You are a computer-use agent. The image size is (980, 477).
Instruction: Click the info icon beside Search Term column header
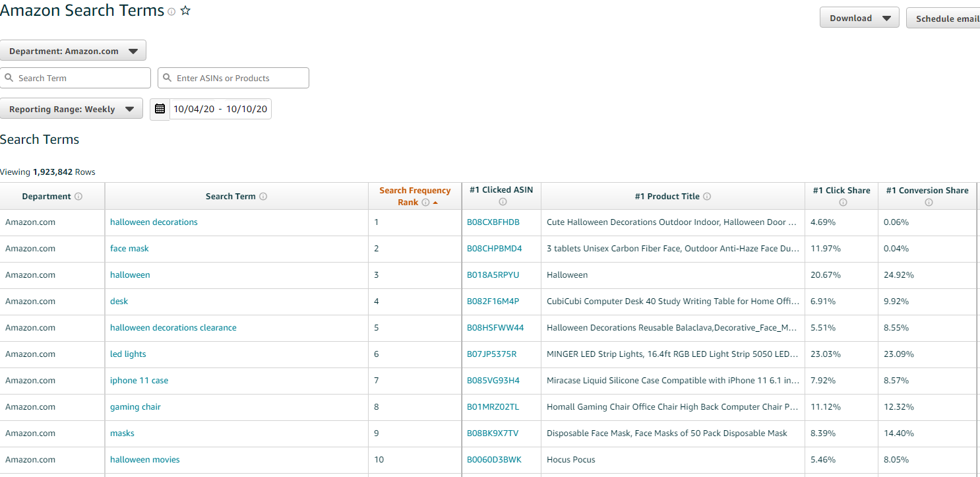coord(263,196)
